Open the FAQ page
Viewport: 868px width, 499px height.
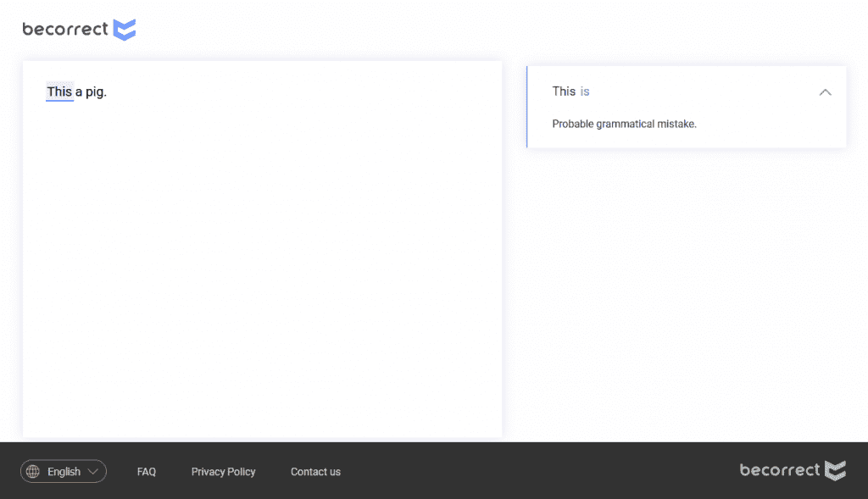click(x=147, y=472)
